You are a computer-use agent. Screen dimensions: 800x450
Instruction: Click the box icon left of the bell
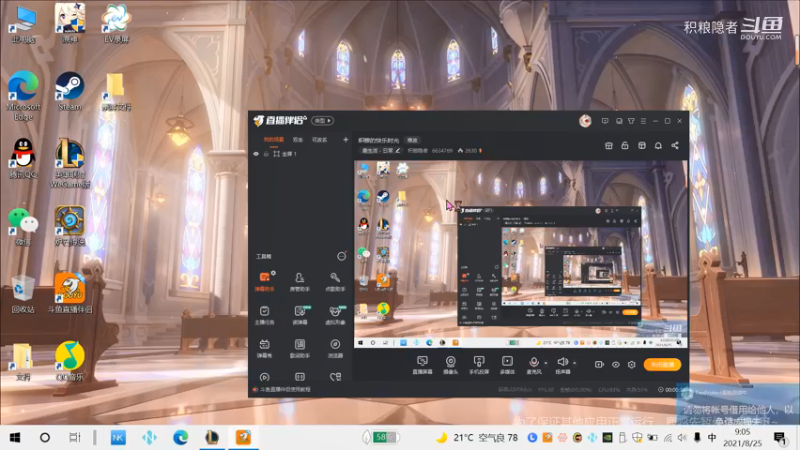pos(642,145)
